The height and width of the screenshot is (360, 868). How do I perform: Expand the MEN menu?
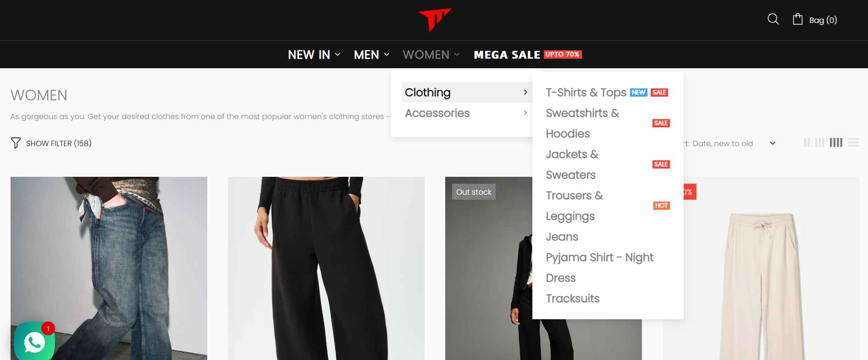tap(371, 55)
